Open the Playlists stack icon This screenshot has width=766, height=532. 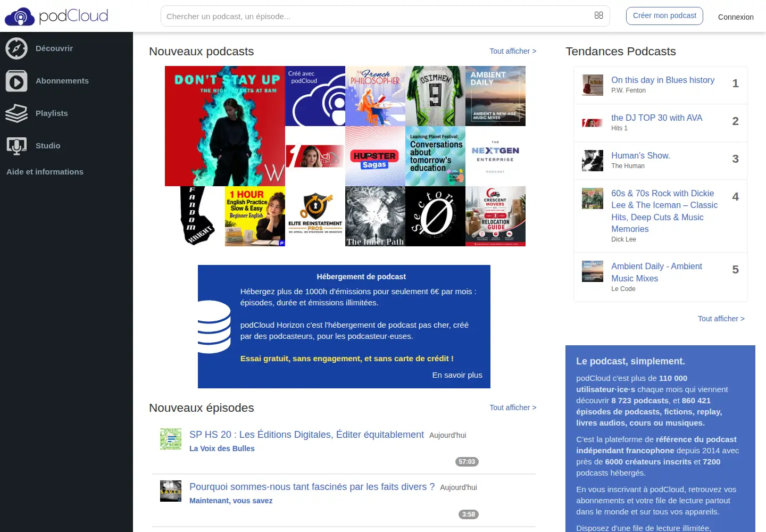(x=16, y=113)
